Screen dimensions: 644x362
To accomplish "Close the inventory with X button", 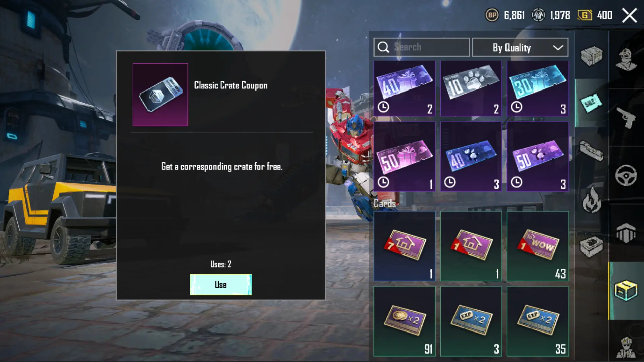I will pyautogui.click(x=629, y=15).
